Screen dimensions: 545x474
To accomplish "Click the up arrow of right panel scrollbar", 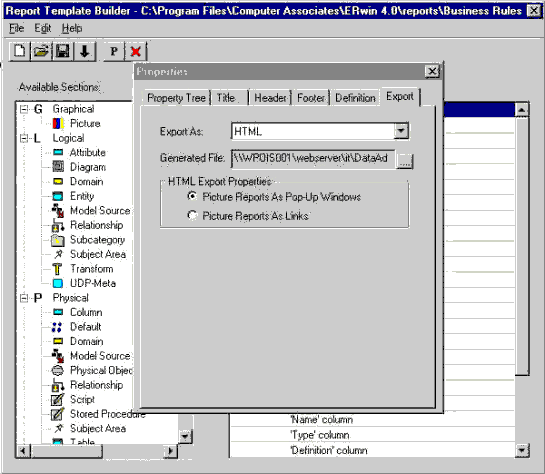I will pyautogui.click(x=522, y=110).
